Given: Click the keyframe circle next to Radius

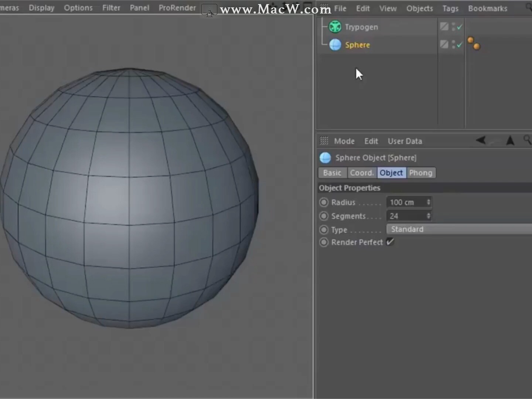Looking at the screenshot, I should click(324, 202).
